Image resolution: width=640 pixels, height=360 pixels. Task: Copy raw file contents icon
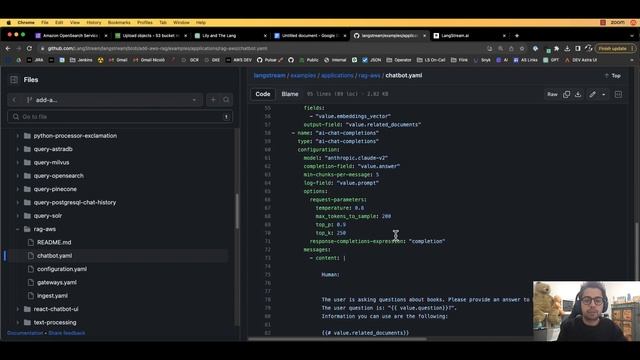click(567, 94)
